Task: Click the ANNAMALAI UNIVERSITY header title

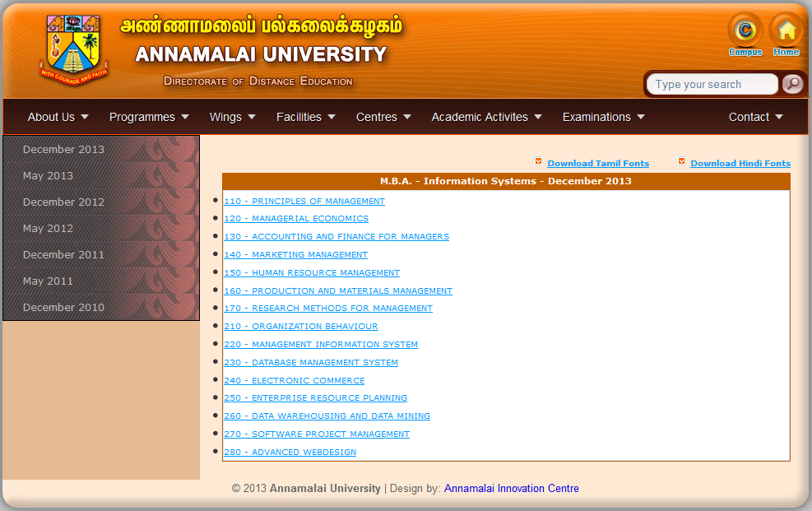Action: pos(261,54)
